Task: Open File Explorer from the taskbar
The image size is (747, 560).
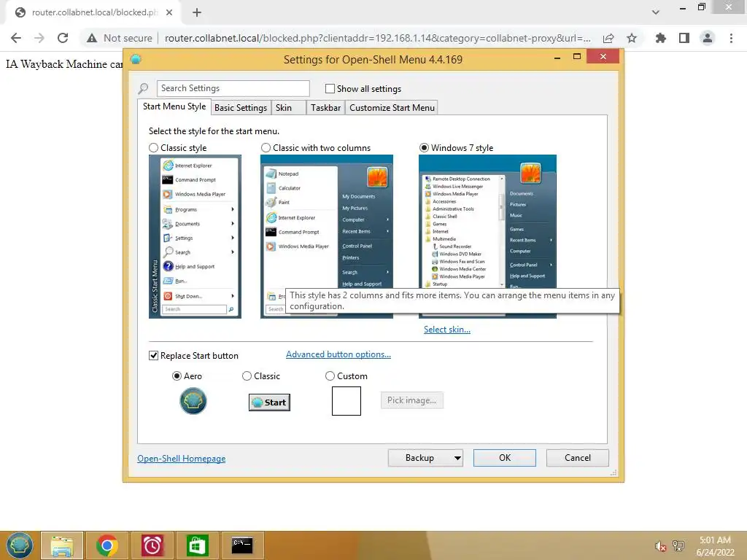Action: tap(62, 545)
